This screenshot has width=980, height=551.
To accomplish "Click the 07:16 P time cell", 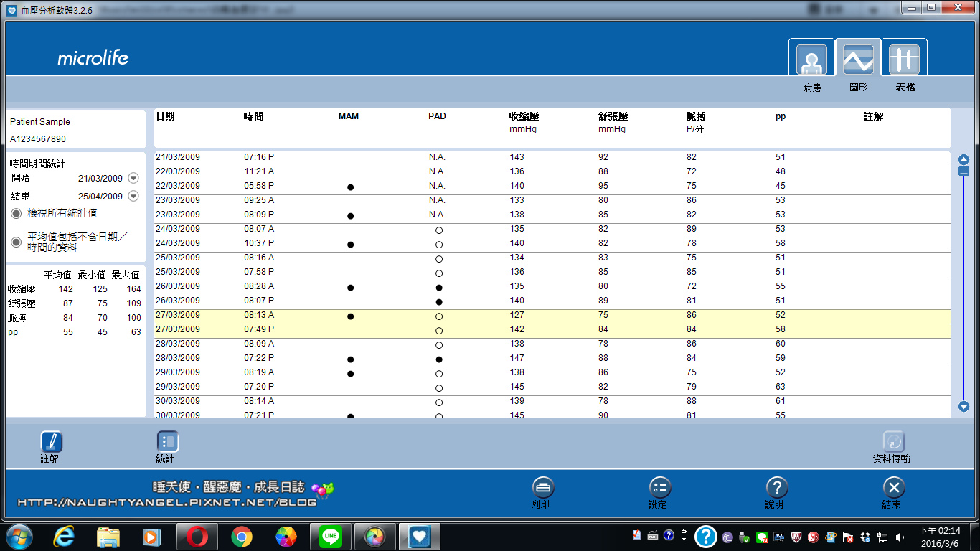I will tap(259, 157).
